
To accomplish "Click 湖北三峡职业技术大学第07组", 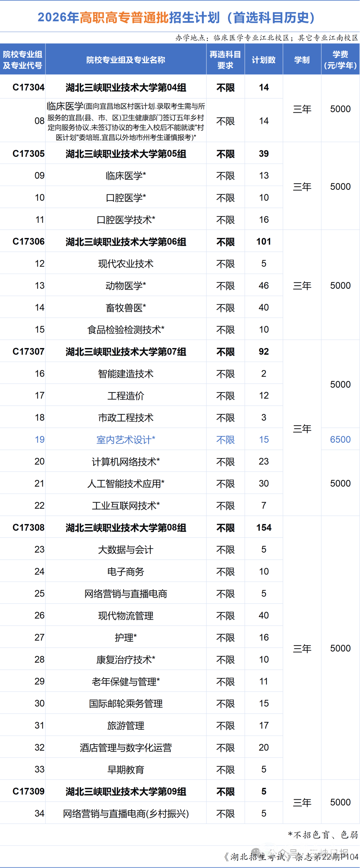I will coord(126,352).
